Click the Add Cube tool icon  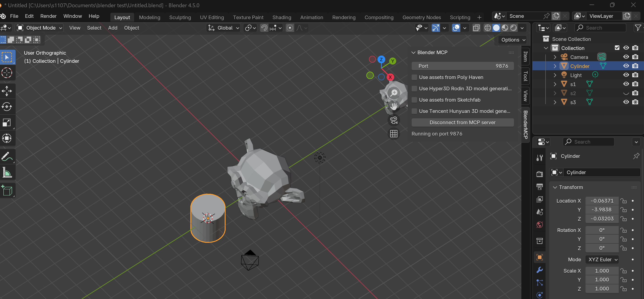coord(7,191)
